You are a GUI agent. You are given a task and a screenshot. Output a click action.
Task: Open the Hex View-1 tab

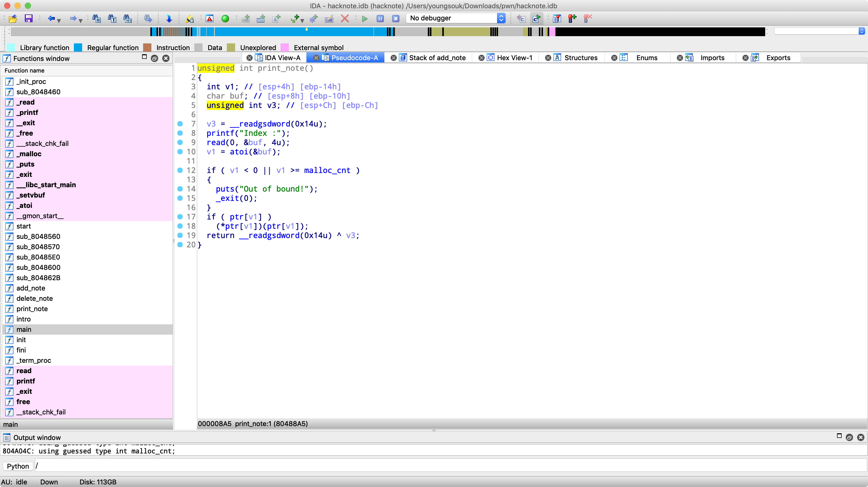tap(515, 58)
